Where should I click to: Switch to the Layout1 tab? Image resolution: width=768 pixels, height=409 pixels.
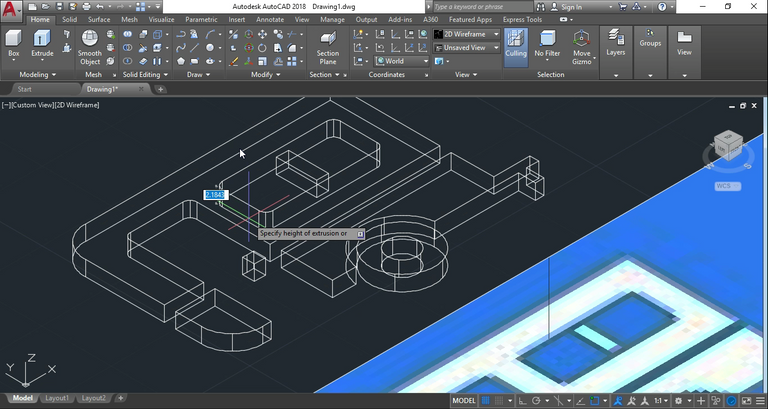tap(57, 398)
